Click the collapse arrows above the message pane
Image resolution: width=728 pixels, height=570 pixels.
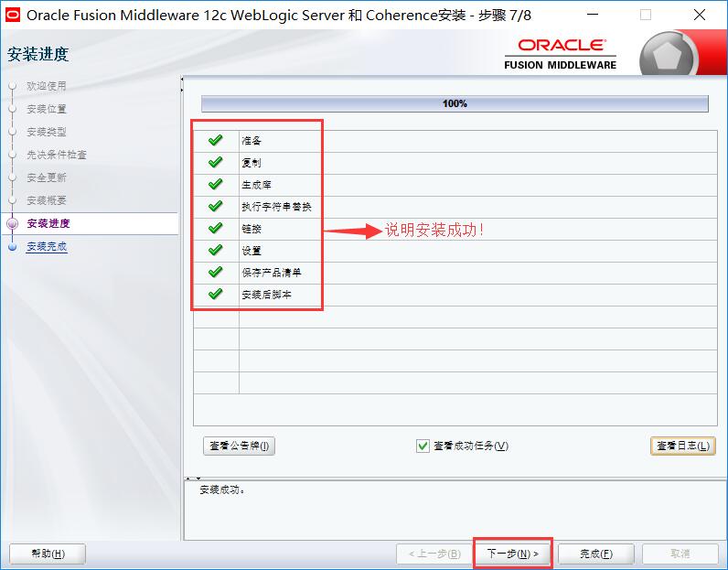(193, 478)
